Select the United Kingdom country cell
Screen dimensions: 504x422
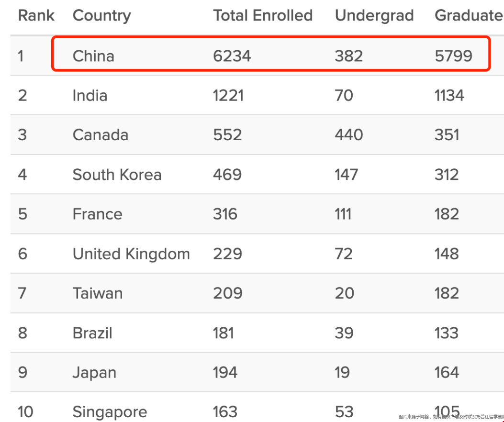tap(131, 254)
